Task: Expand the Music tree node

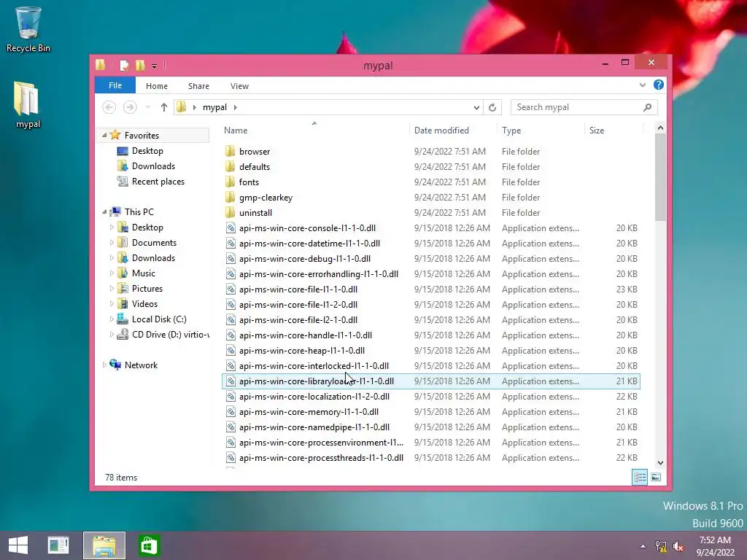Action: coord(112,273)
